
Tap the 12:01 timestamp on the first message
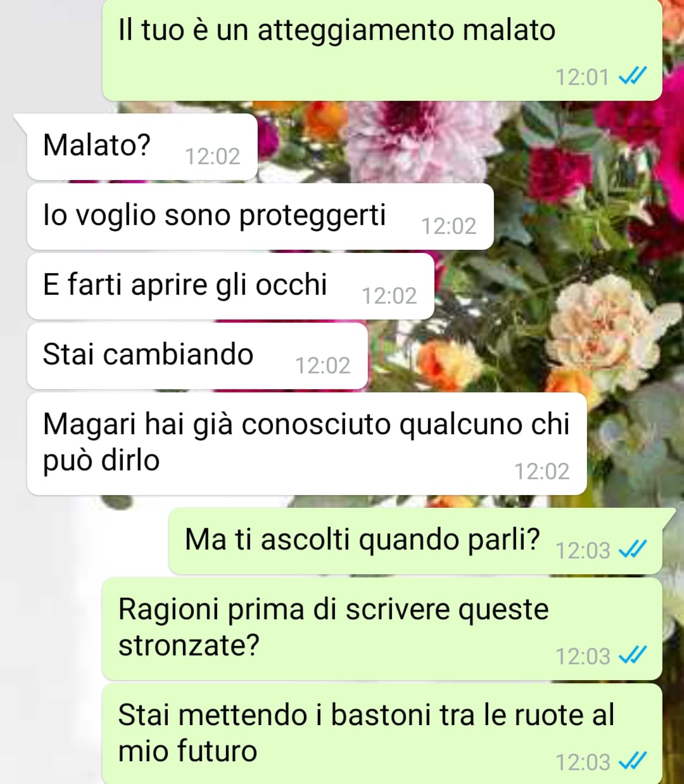582,77
